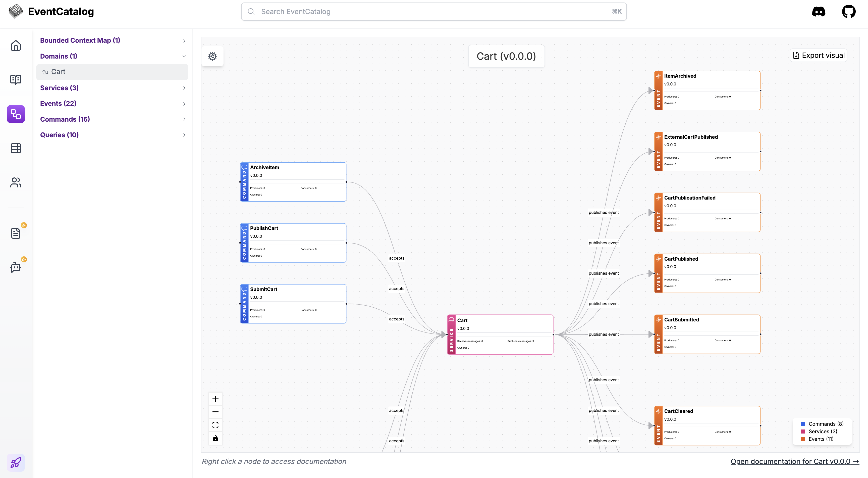Click the ItemArchived event lightning icon
The width and height of the screenshot is (868, 478).
tap(659, 76)
